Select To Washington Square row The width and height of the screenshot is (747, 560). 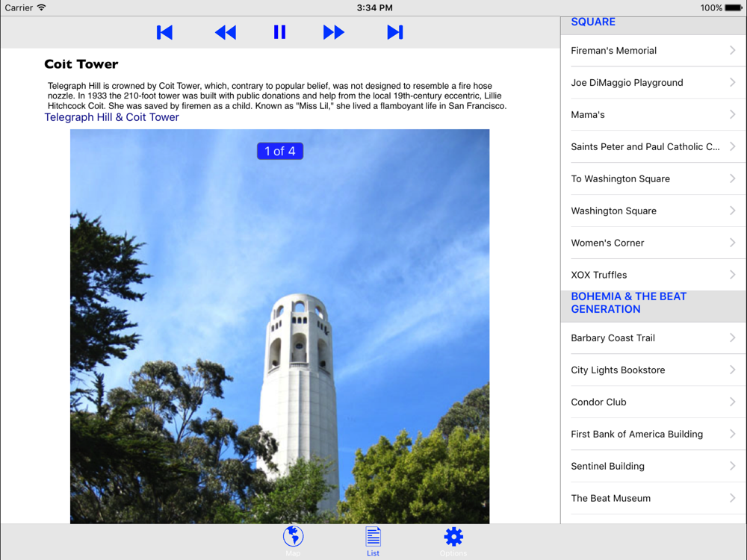click(654, 178)
